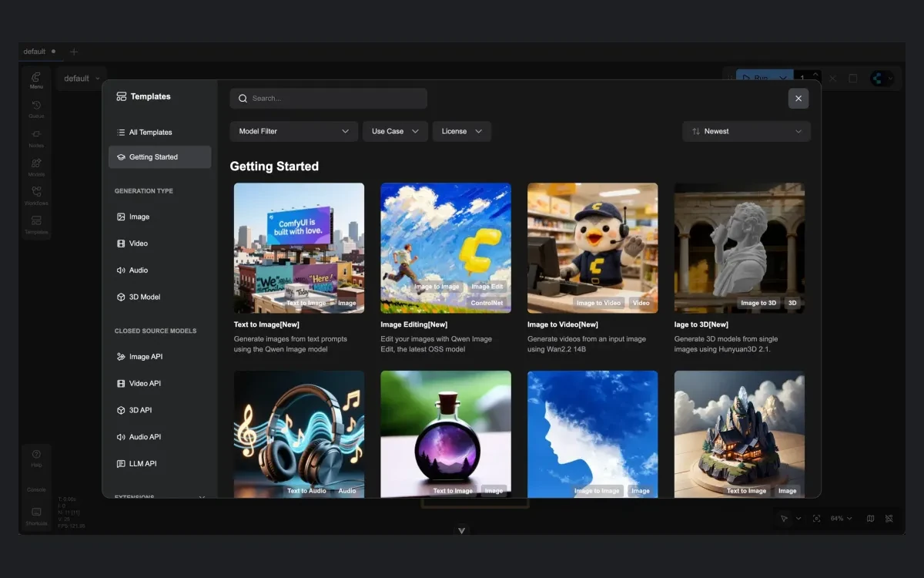Select 3D API category

pos(159,410)
